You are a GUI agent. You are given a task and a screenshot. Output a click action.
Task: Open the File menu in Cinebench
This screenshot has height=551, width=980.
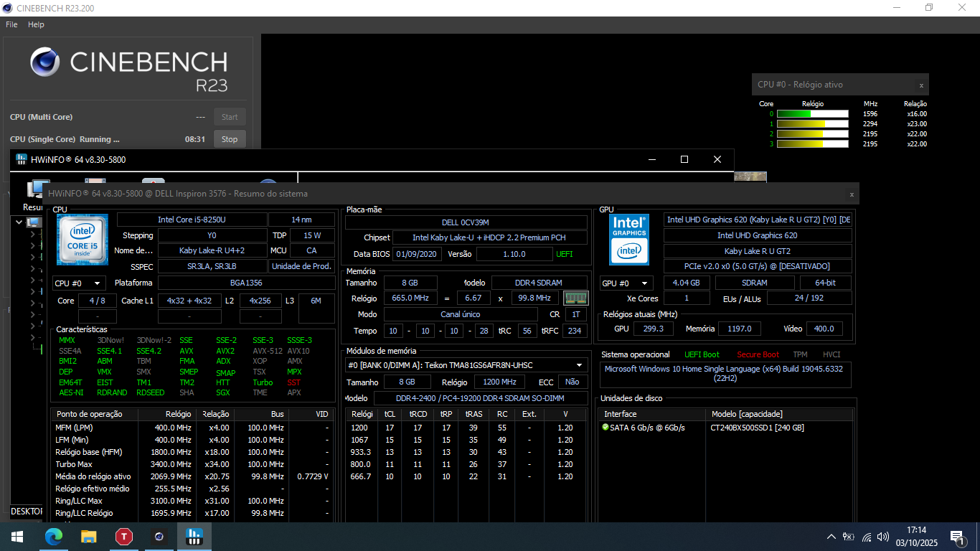[x=11, y=24]
